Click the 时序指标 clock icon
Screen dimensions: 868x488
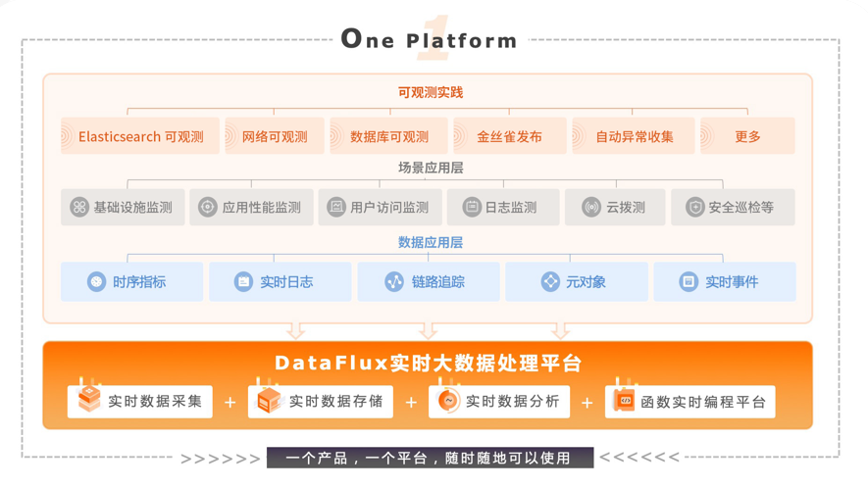coord(96,281)
